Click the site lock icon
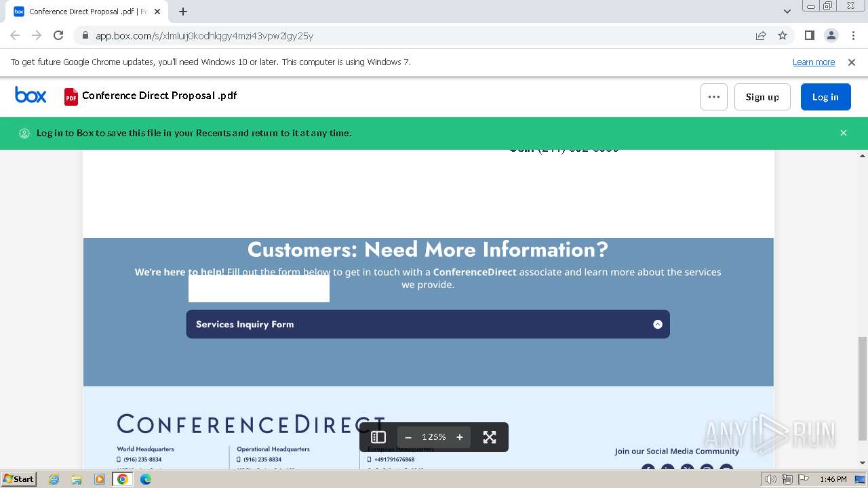This screenshot has height=488, width=868. (x=85, y=36)
